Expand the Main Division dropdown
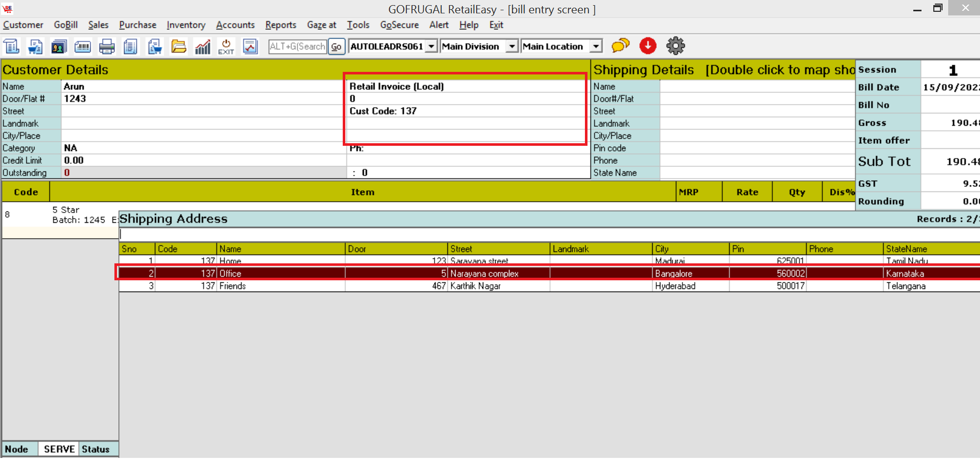The height and width of the screenshot is (461, 980). [x=512, y=47]
